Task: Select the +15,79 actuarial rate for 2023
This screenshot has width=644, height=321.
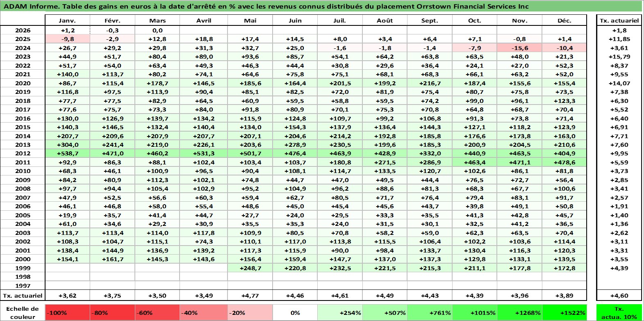Action: tap(619, 57)
